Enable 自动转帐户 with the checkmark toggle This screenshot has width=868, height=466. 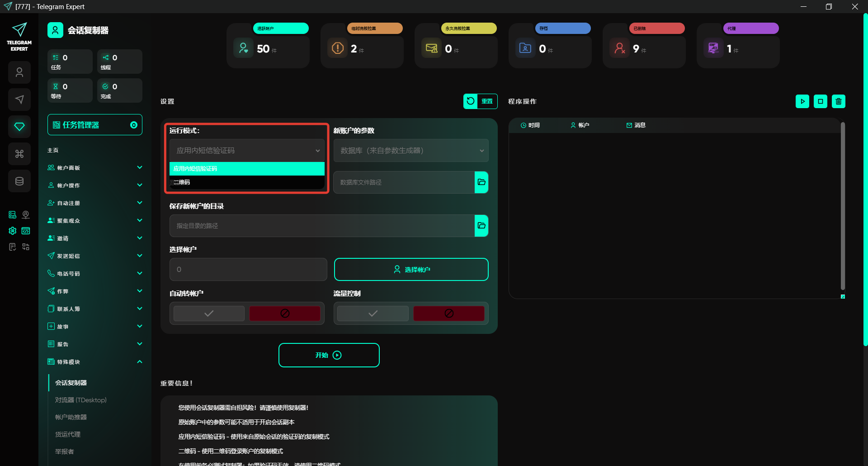[209, 314]
